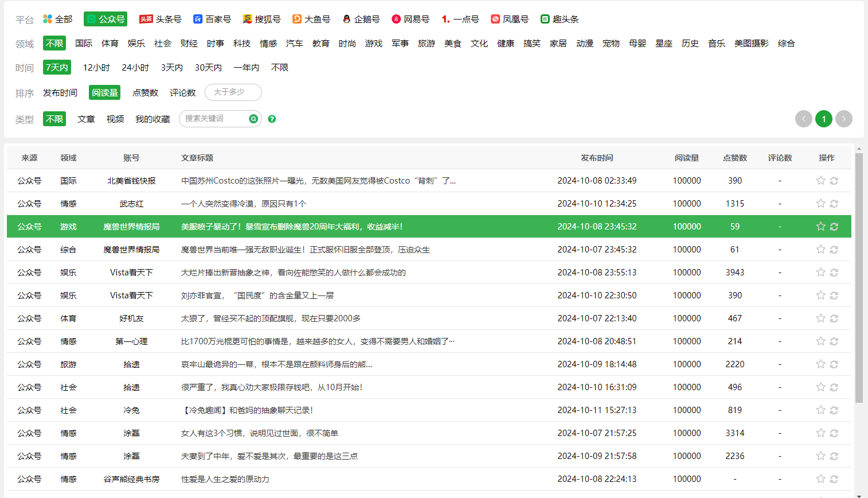Screen dimensions: 868x498
Task: Filter time range to 一年内
Action: coord(247,67)
